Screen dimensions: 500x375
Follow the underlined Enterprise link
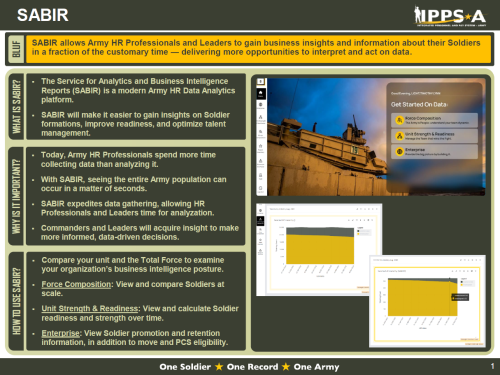click(60, 333)
